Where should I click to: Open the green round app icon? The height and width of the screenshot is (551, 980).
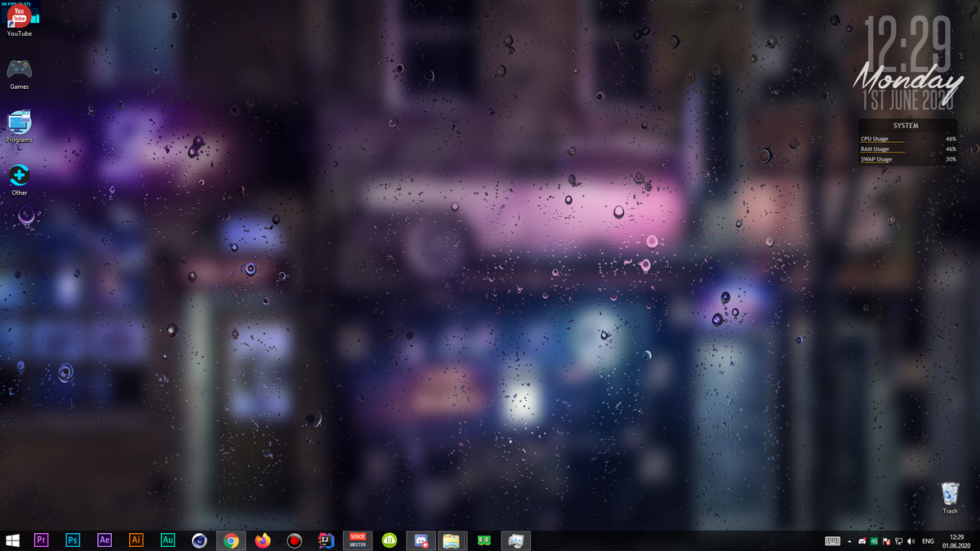click(x=390, y=540)
